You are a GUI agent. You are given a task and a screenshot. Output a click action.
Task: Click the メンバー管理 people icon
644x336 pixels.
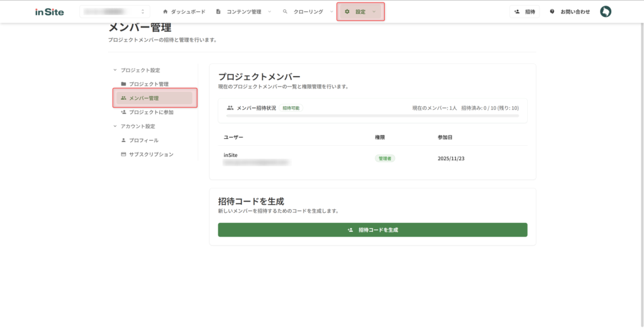click(x=123, y=98)
